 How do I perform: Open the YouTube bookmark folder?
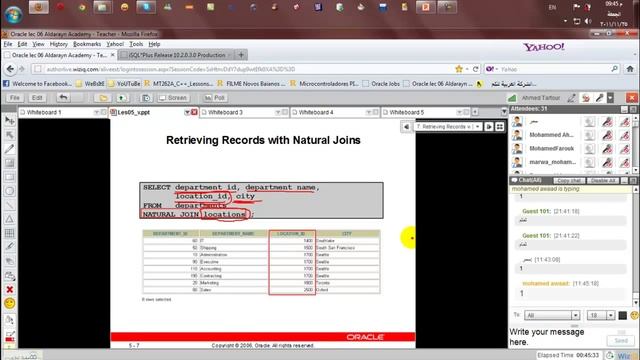(124, 84)
